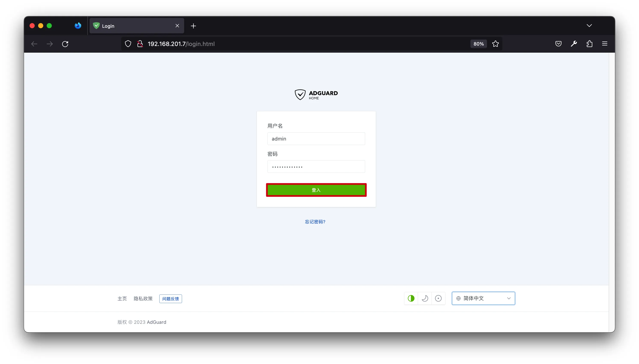Click the green 登入 login button
639x364 pixels.
316,190
